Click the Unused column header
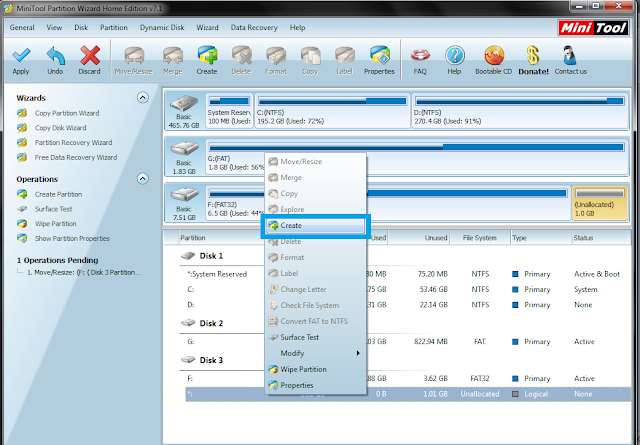Viewport: 640px width, 445px height. pos(419,238)
